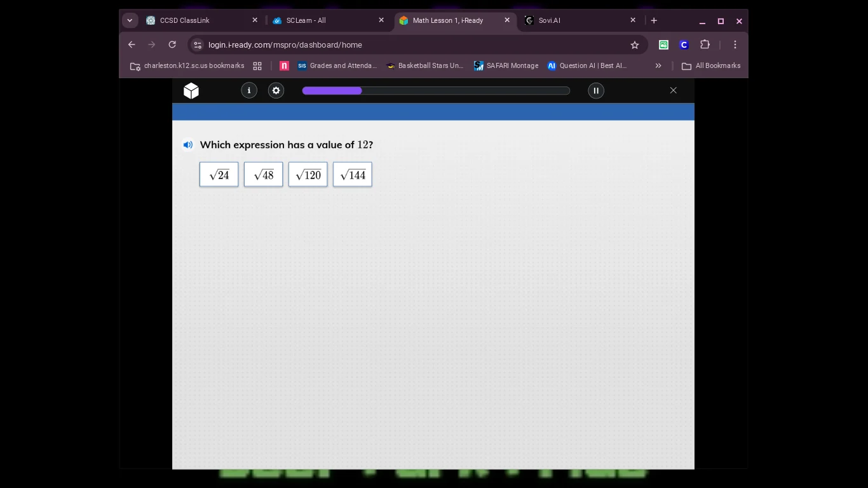This screenshot has height=488, width=868.
Task: Open the All Bookmarks folder
Action: (711, 65)
